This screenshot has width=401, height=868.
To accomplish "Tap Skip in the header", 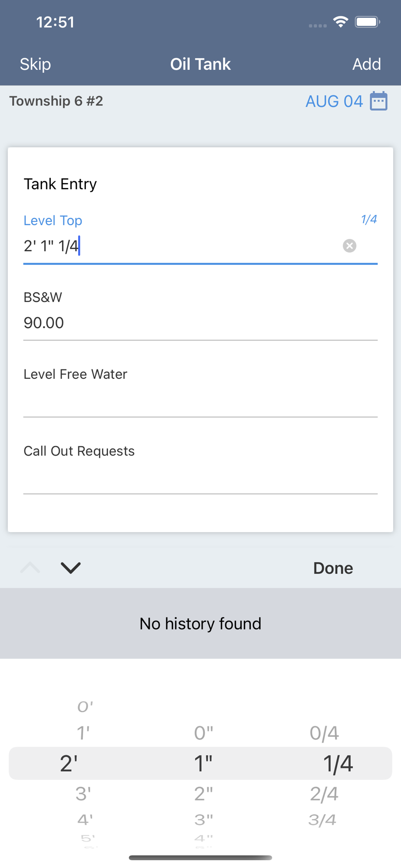I will click(35, 64).
